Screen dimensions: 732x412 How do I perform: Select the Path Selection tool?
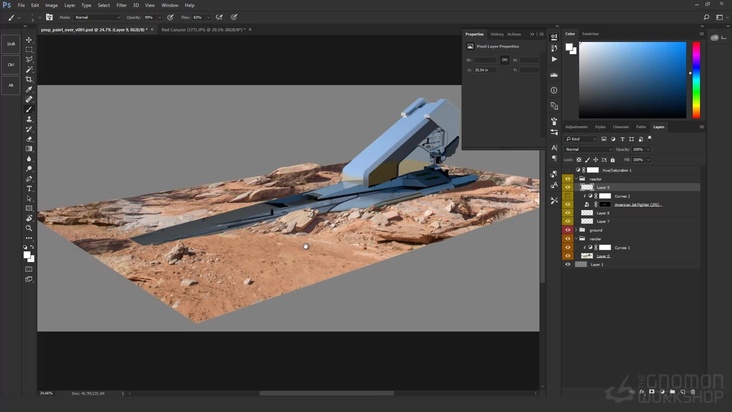(29, 199)
